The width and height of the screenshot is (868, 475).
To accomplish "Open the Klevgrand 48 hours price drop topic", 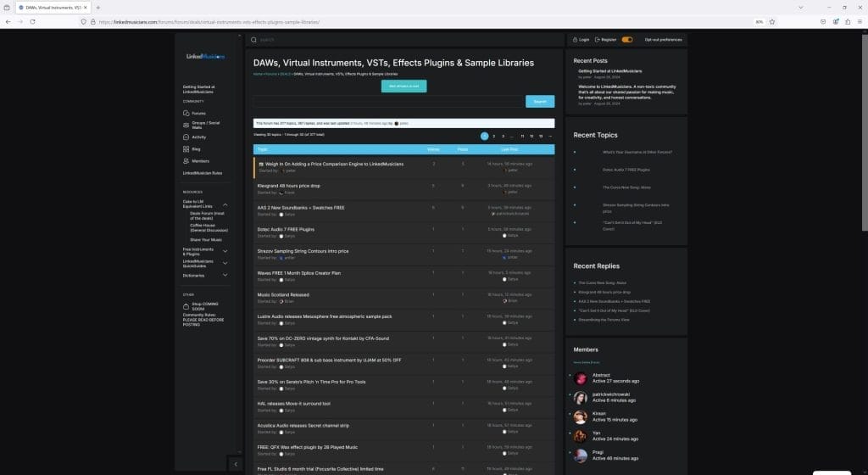I will pos(288,185).
